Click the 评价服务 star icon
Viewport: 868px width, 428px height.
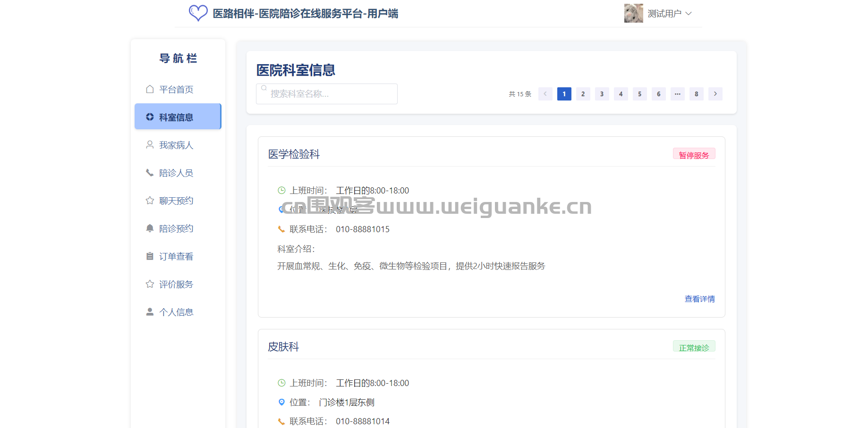(x=150, y=284)
